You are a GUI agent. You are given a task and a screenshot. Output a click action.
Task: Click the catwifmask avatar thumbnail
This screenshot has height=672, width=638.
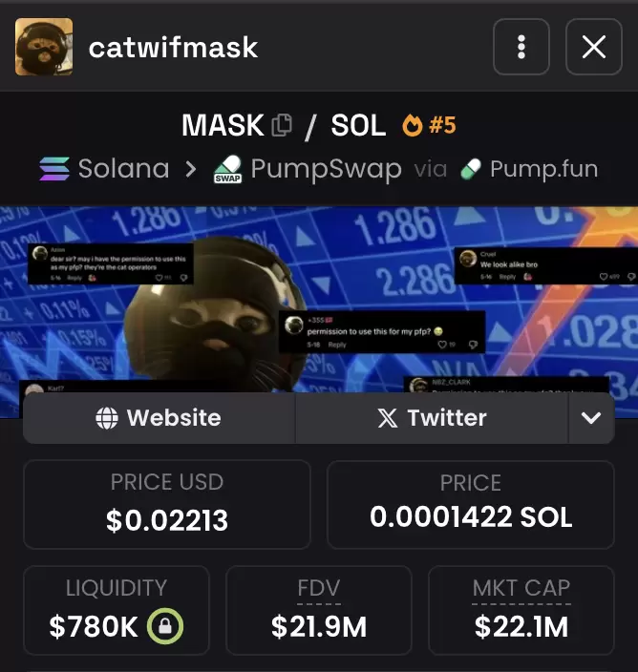[44, 47]
